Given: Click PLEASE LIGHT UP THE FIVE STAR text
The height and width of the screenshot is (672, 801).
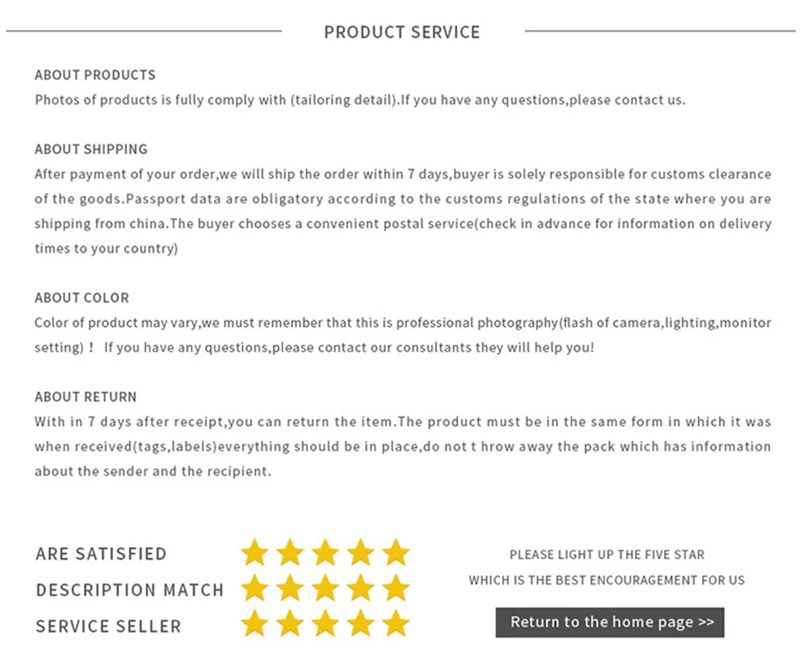Looking at the screenshot, I should point(606,555).
